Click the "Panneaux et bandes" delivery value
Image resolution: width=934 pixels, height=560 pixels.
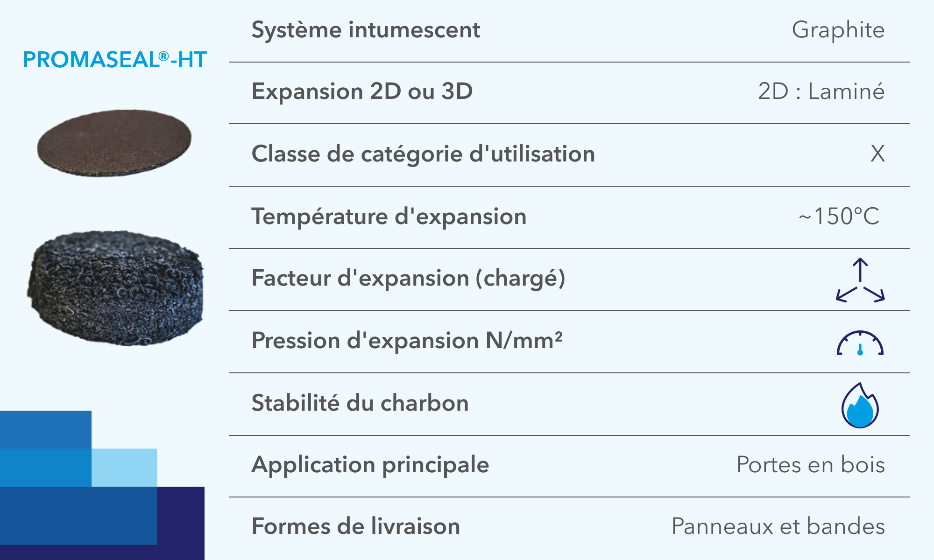(778, 526)
